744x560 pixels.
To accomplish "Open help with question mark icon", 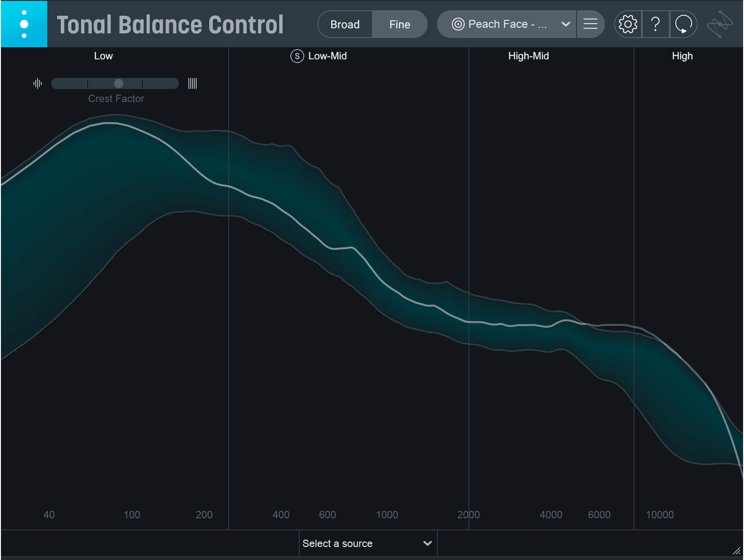I will coord(655,24).
